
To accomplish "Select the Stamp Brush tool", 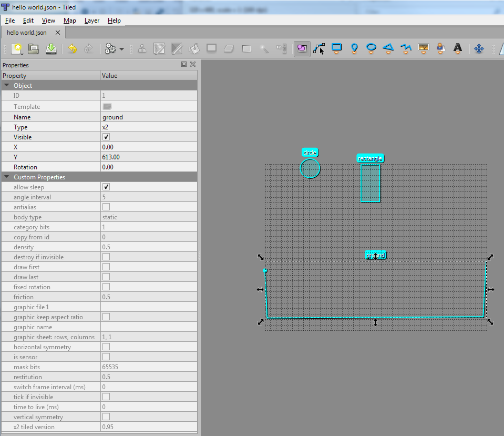I will click(x=142, y=49).
